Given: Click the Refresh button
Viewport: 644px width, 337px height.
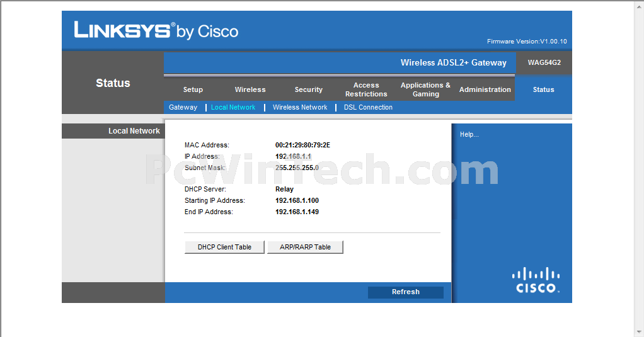Looking at the screenshot, I should point(405,292).
